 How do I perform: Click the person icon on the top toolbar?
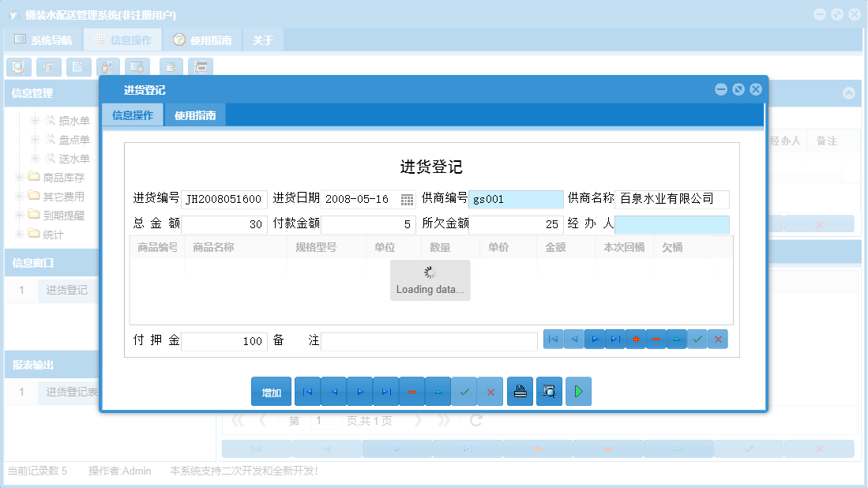point(107,67)
